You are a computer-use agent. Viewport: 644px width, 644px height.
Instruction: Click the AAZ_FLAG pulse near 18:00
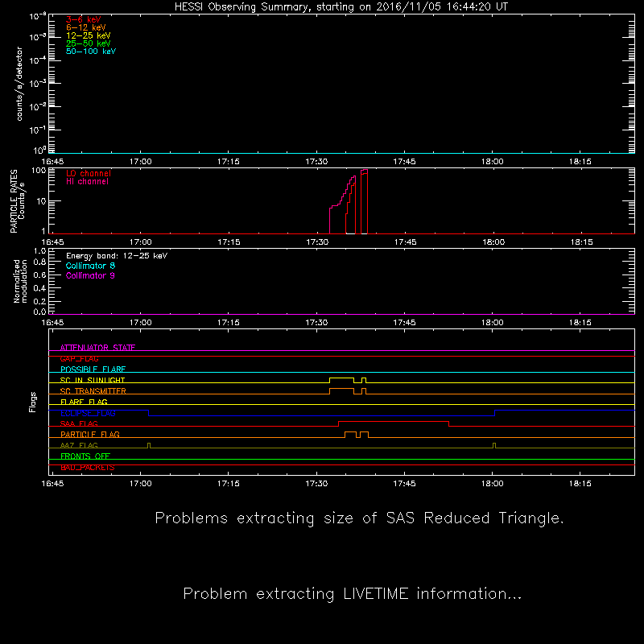click(494, 446)
